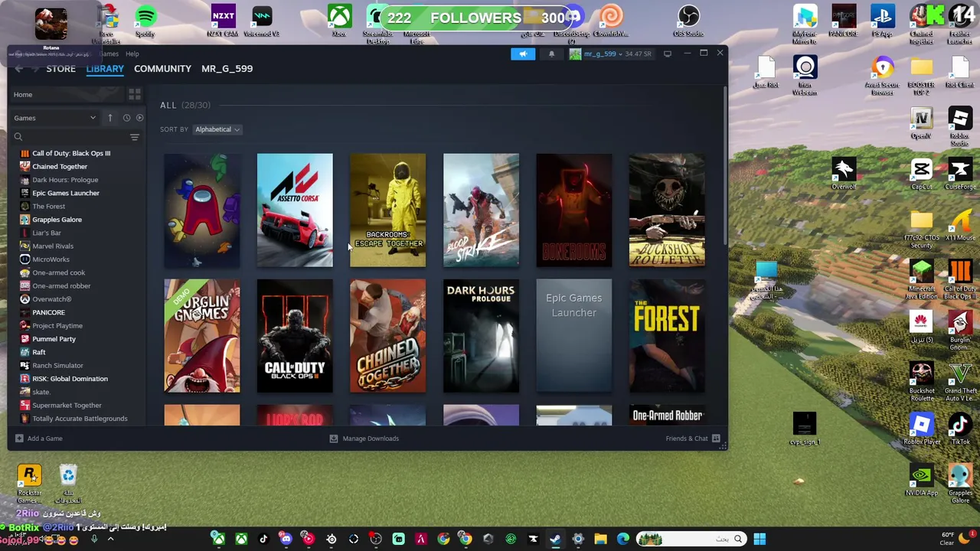Select Grapples Galore in sidebar

(57, 220)
